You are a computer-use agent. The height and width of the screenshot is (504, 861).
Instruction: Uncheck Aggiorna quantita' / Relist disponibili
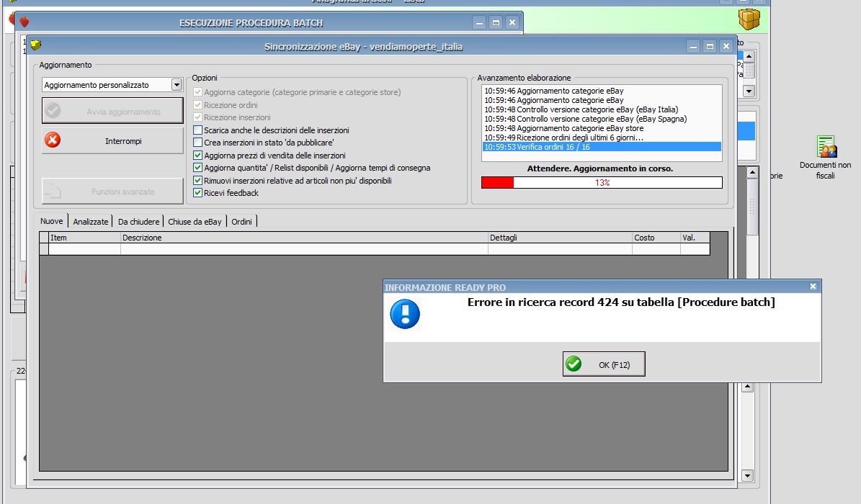click(x=197, y=168)
